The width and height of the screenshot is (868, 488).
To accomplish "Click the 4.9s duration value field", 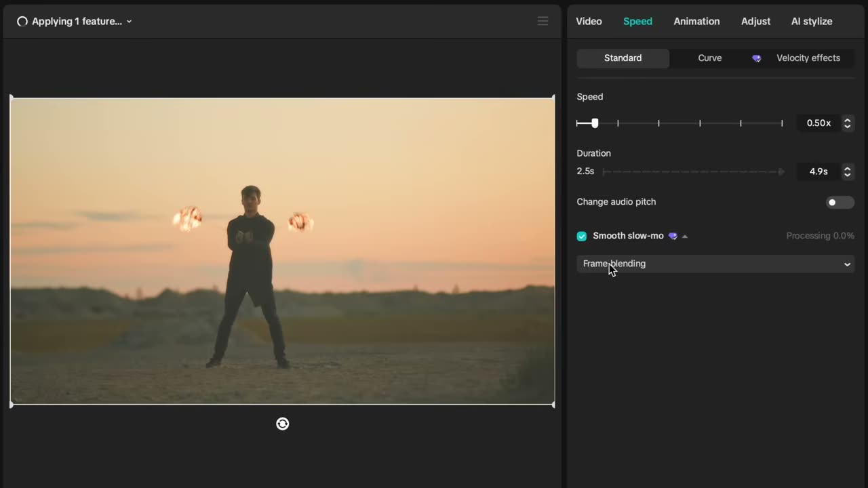I will [818, 172].
